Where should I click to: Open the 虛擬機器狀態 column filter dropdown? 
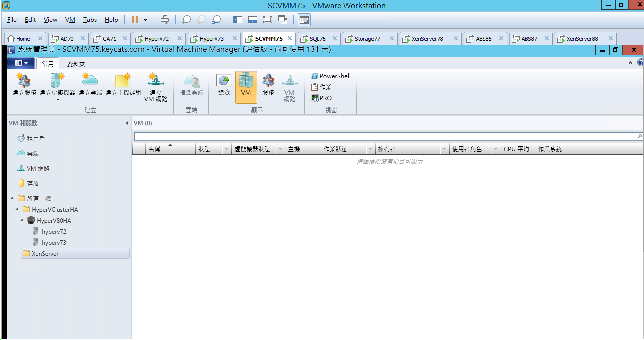point(280,149)
